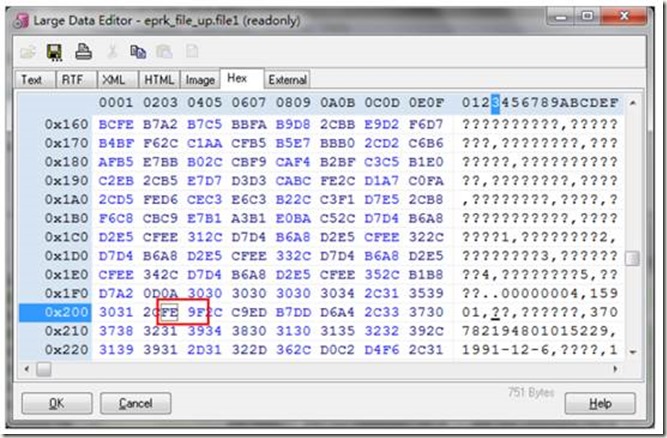Open the HTML tab
667x438 pixels.
159,80
